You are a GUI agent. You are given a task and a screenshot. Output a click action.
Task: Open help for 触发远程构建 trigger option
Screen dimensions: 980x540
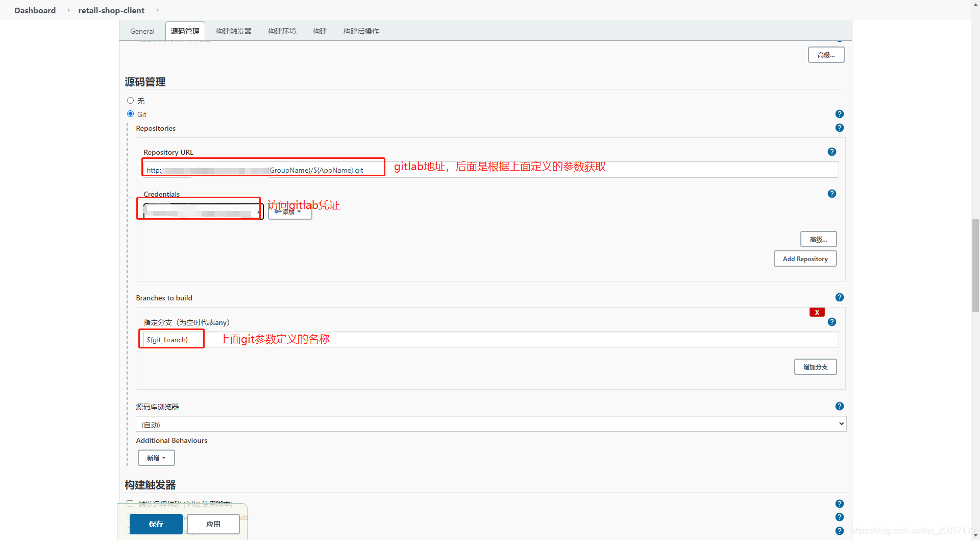click(x=839, y=504)
